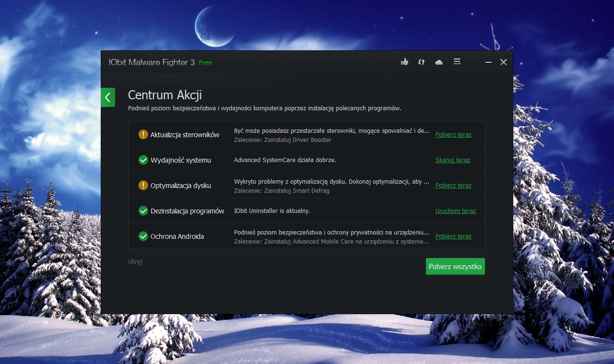Click Uruchom teraz for IObit Uninstaller
Viewport: 614px width, 364px height.
[456, 211]
